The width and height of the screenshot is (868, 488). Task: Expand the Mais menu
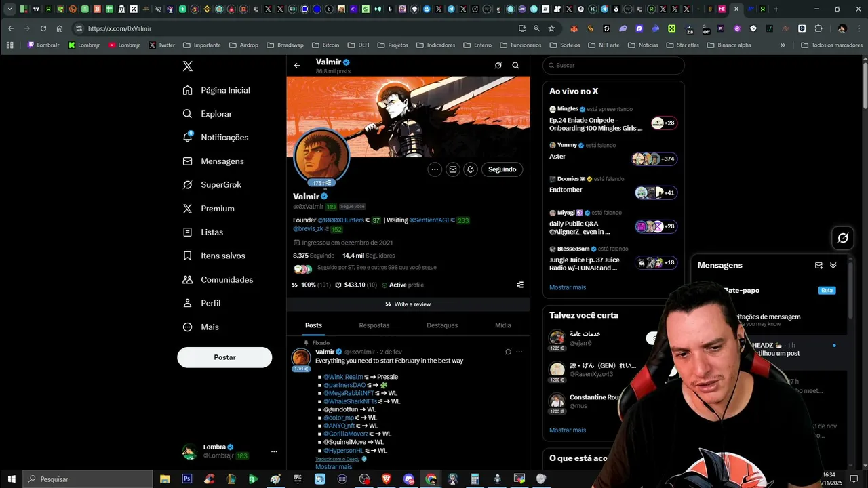point(201,327)
